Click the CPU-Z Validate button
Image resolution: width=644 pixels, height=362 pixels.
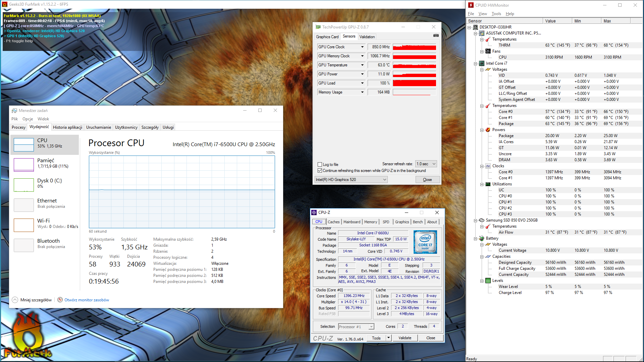(x=405, y=338)
